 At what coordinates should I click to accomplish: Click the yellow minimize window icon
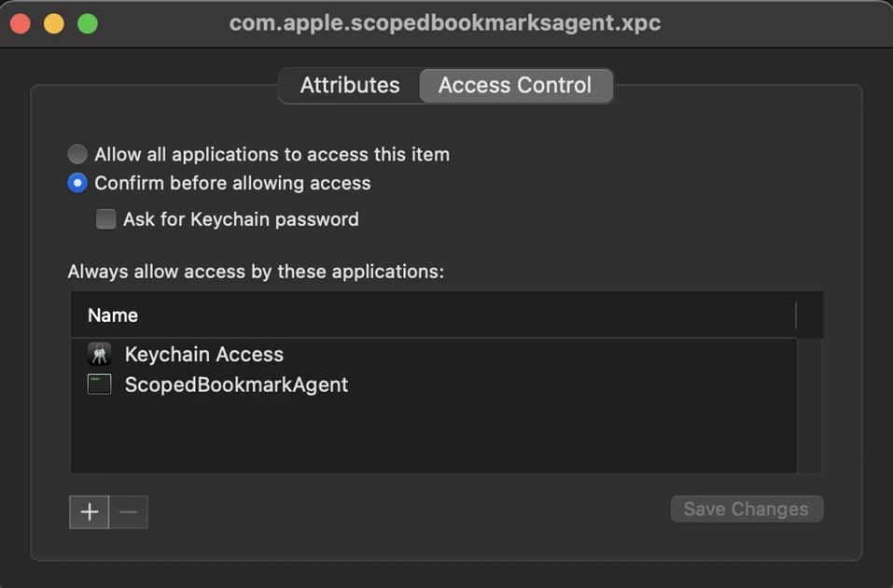[x=52, y=23]
